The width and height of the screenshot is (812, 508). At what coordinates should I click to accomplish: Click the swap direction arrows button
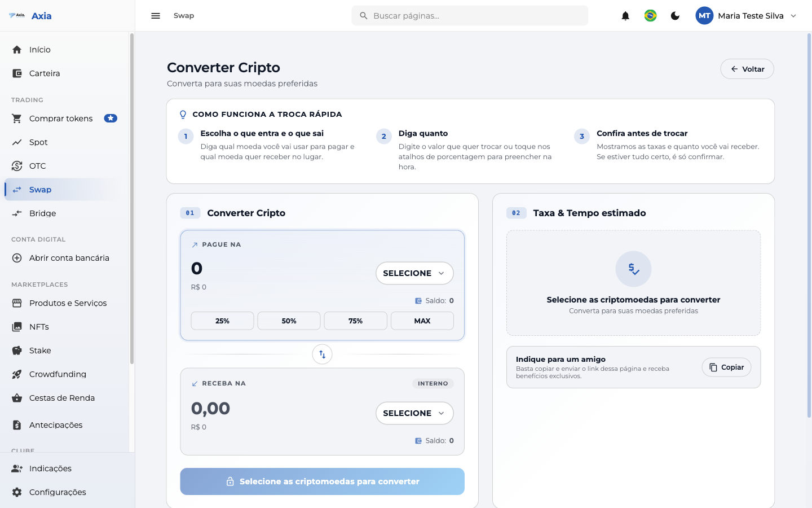click(x=322, y=354)
